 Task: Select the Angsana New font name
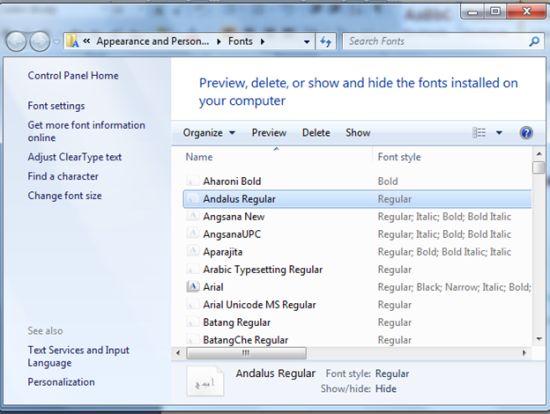pos(234,216)
